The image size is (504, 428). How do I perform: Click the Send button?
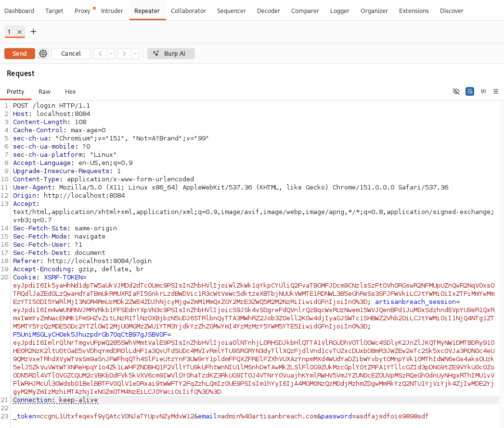[20, 54]
